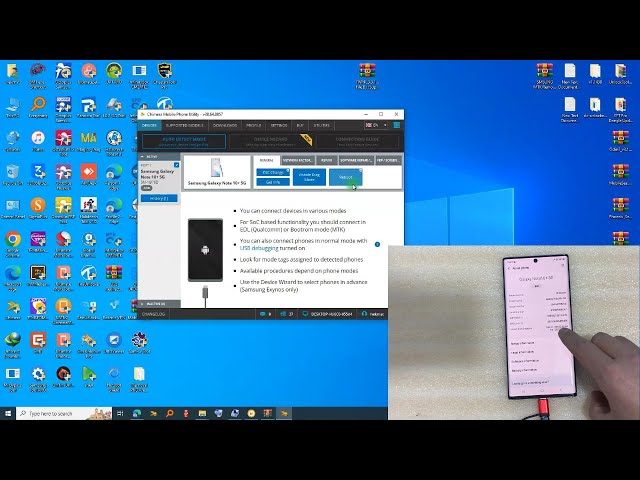Open the New Text Document file at the desktop's top-right

pyautogui.click(x=570, y=76)
